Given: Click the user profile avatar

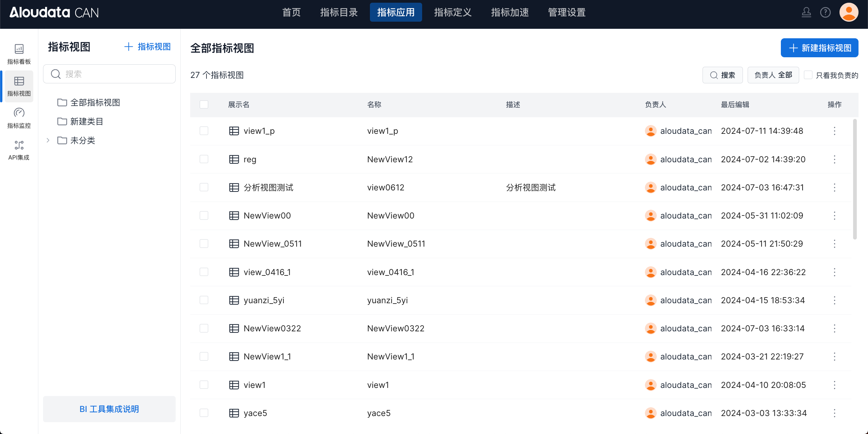Looking at the screenshot, I should [849, 13].
